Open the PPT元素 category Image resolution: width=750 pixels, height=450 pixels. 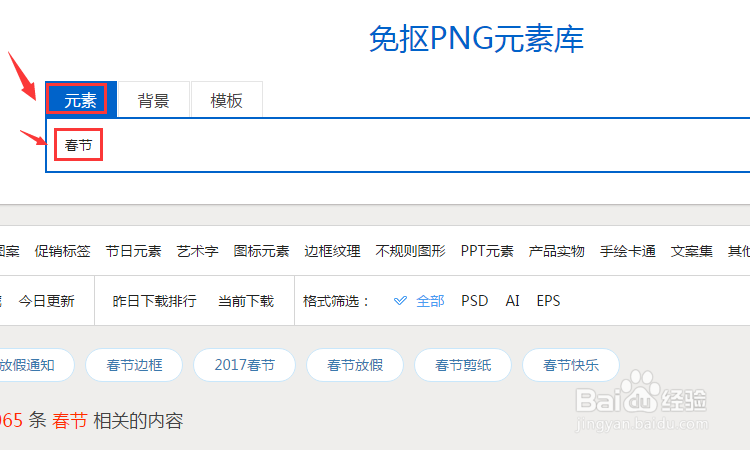(487, 251)
